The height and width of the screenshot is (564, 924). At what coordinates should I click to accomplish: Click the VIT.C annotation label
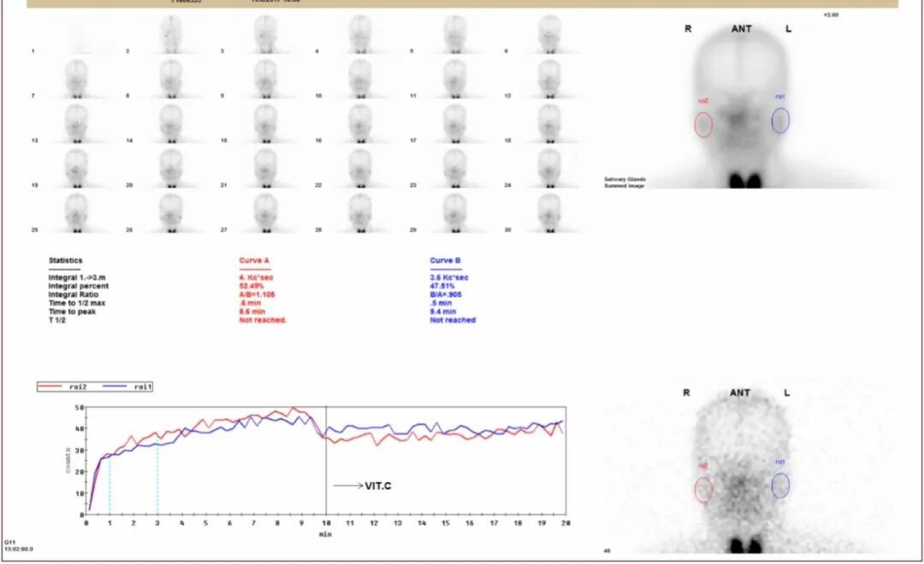377,485
